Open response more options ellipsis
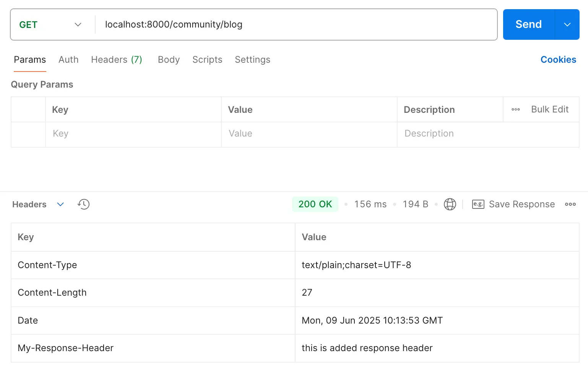The width and height of the screenshot is (588, 371). (x=570, y=204)
